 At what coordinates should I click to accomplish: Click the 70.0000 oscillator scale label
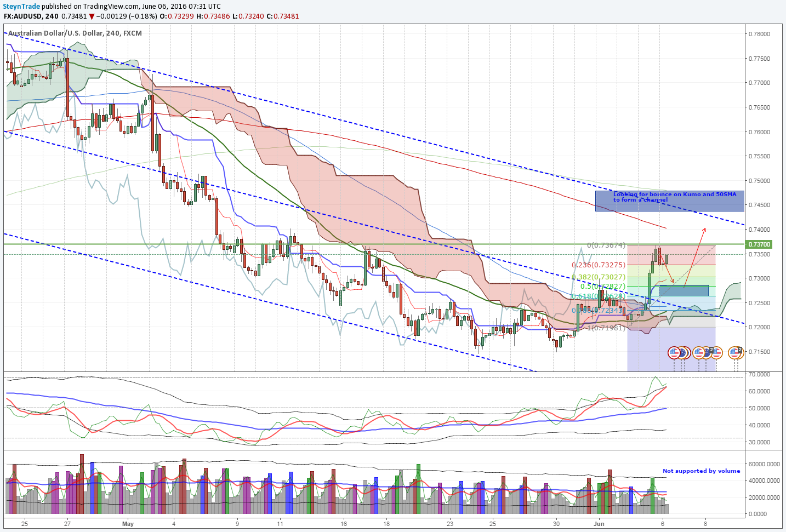[x=759, y=375]
